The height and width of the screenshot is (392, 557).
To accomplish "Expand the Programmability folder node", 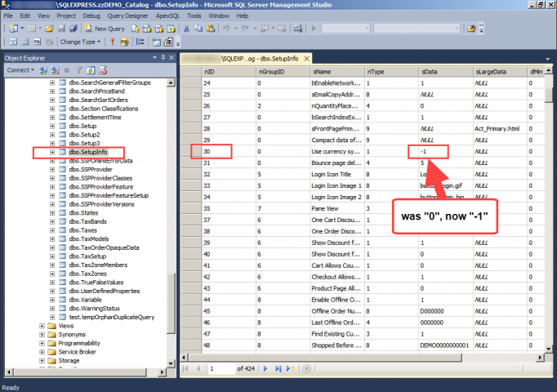I will coord(42,343).
